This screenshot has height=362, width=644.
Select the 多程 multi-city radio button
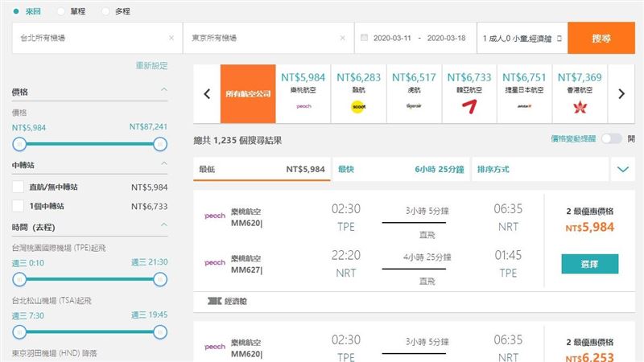105,11
